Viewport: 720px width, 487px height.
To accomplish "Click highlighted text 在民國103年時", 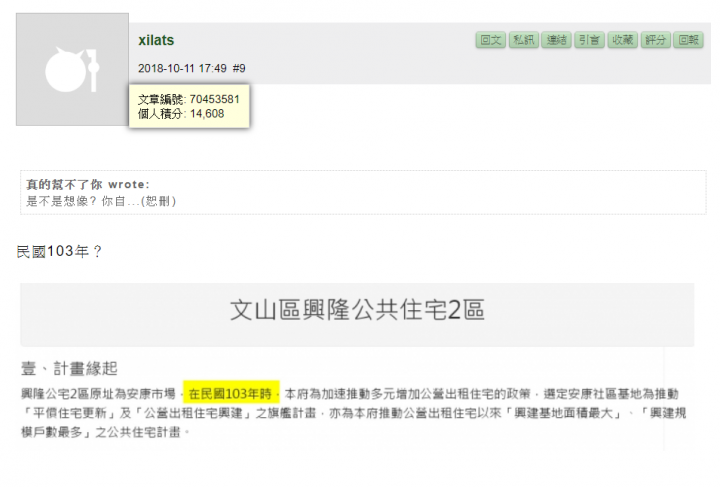I will 231,394.
